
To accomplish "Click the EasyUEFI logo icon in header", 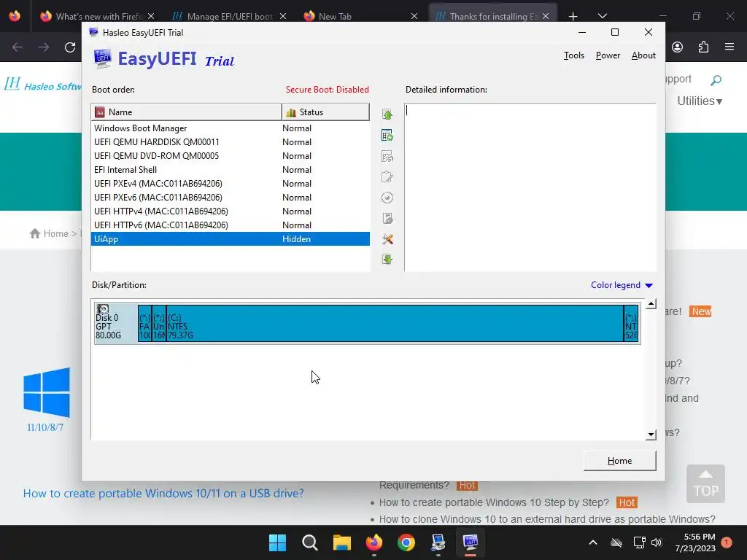I will [x=102, y=58].
